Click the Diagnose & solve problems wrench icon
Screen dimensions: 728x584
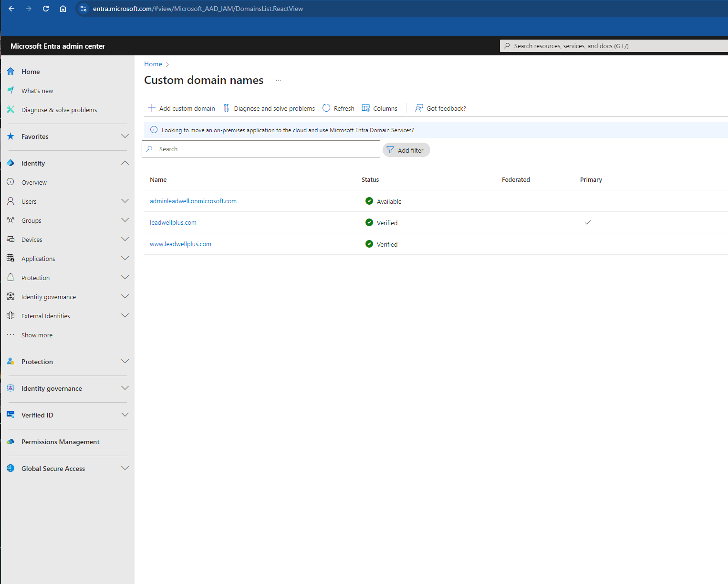tap(10, 110)
